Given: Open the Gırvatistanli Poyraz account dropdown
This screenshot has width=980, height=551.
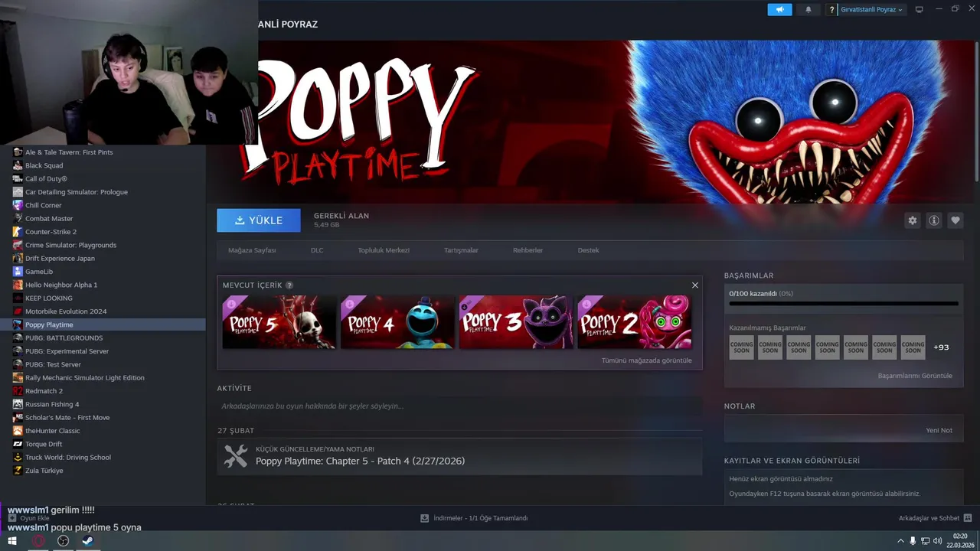Looking at the screenshot, I should pyautogui.click(x=871, y=9).
